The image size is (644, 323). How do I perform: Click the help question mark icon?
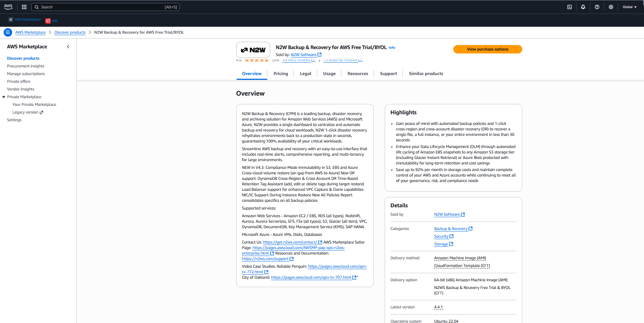point(597,7)
